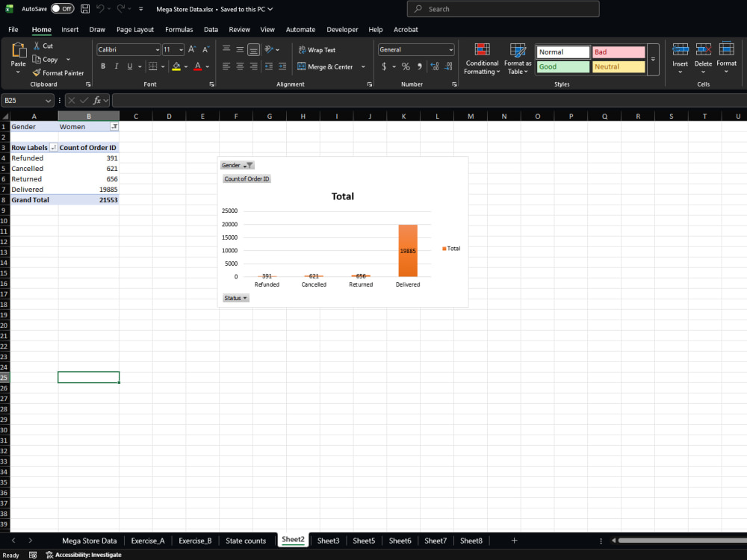Open the Font name dropdown
Viewport: 747px width, 560px height.
pyautogui.click(x=157, y=49)
